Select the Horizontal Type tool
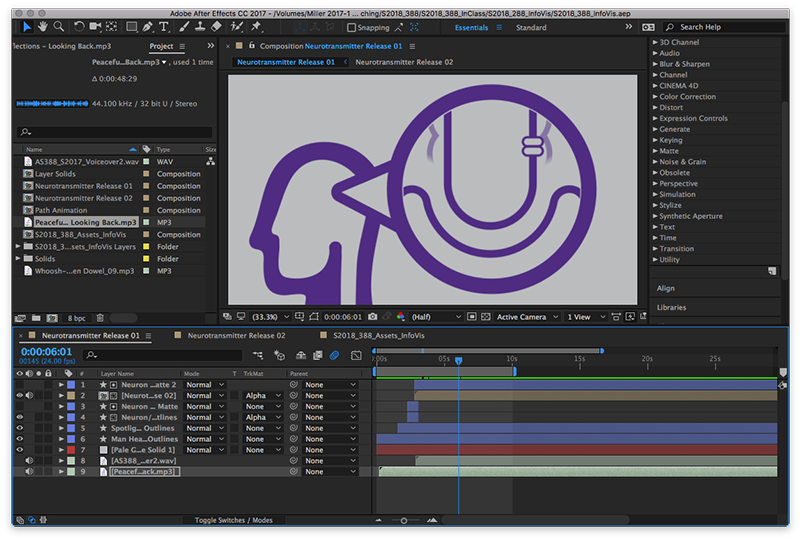 164,27
